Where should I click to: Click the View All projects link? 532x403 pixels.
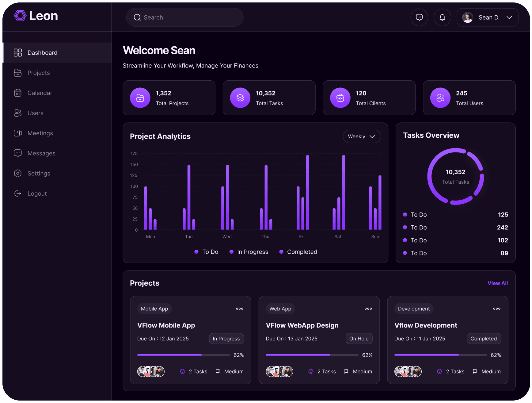[497, 283]
